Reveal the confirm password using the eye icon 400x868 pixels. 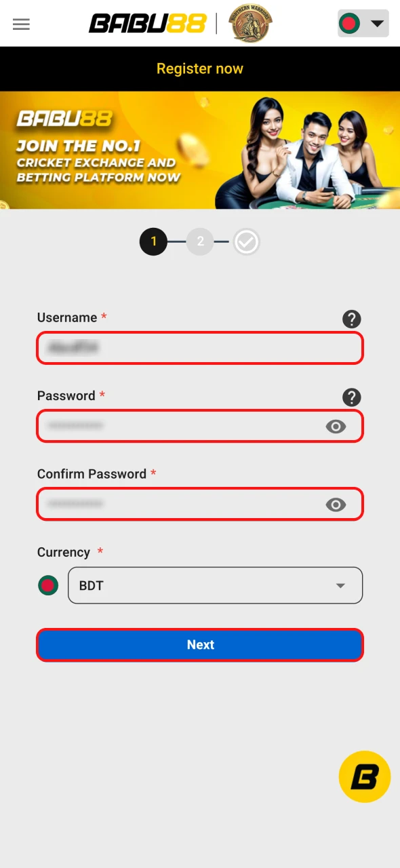point(336,505)
